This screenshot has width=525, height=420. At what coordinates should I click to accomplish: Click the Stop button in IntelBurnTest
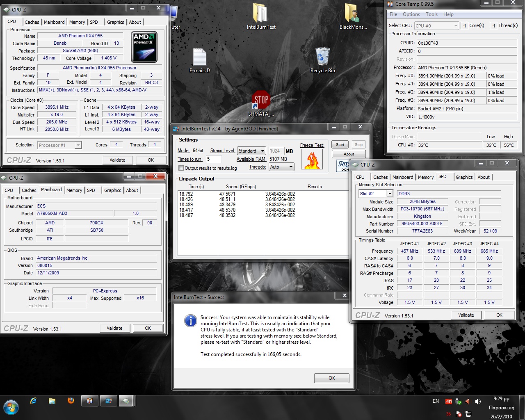pyautogui.click(x=358, y=145)
